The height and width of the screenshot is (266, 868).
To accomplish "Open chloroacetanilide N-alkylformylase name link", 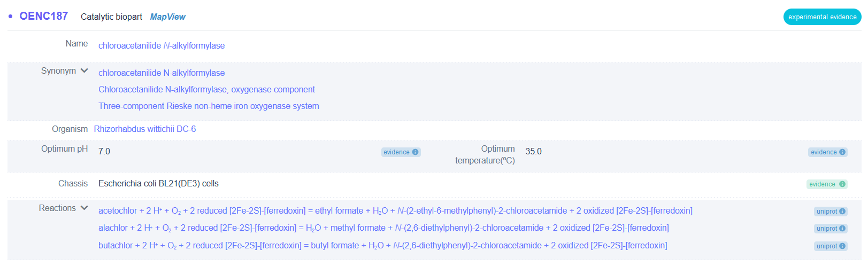I will point(162,46).
